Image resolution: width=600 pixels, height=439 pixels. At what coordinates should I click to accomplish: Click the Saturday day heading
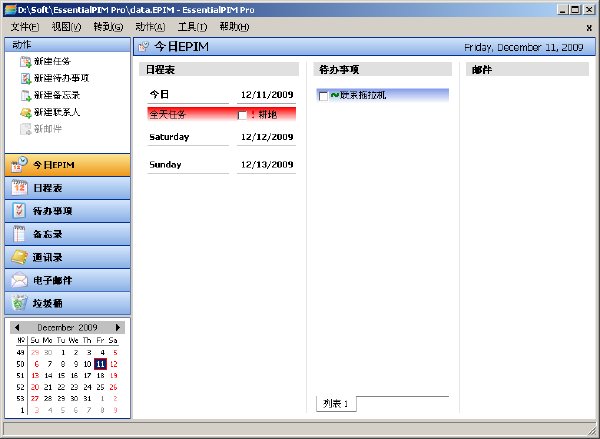[169, 137]
